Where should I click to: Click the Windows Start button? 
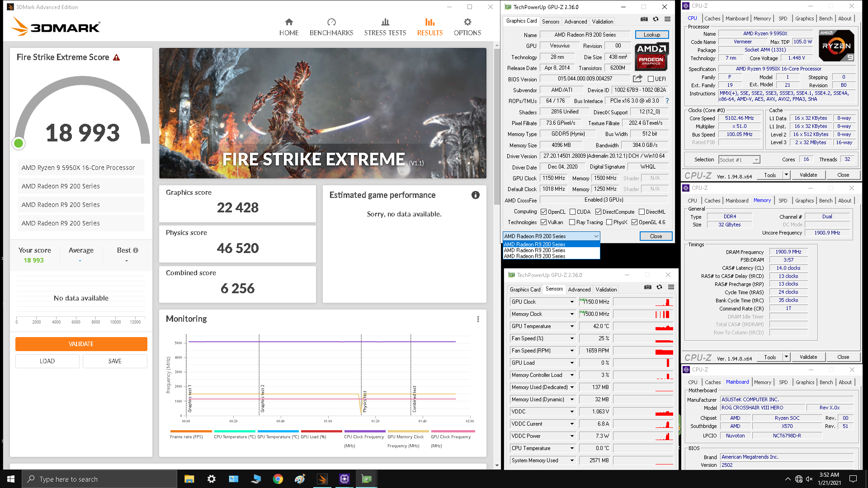coord(11,479)
